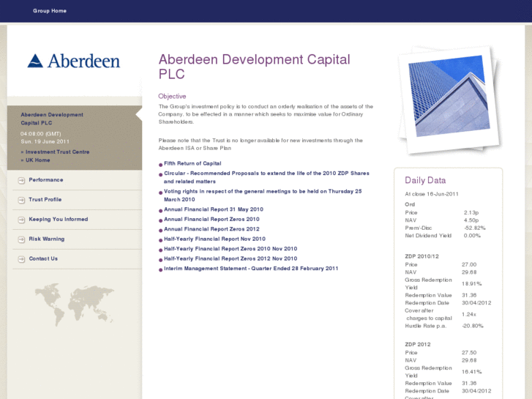Screen dimensions: 532x399
Task: Click arrow icon beside Keeping You Informed
Action: coord(21,220)
